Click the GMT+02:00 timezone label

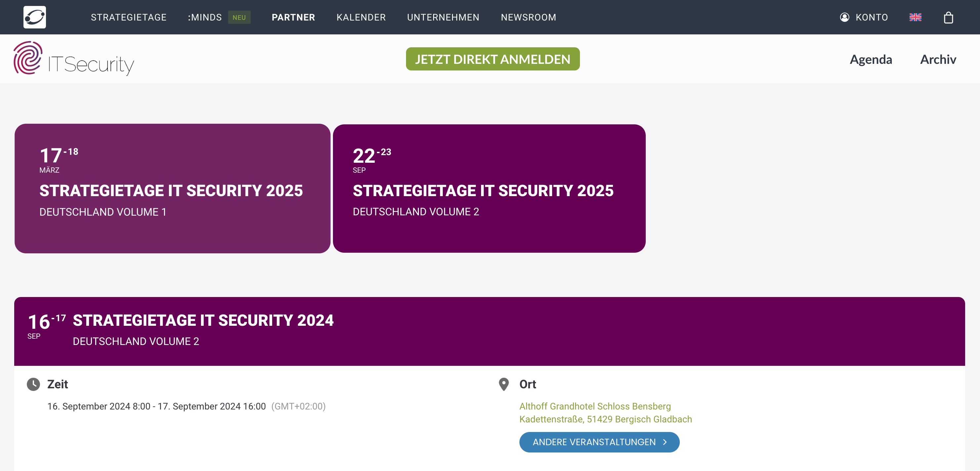click(298, 406)
